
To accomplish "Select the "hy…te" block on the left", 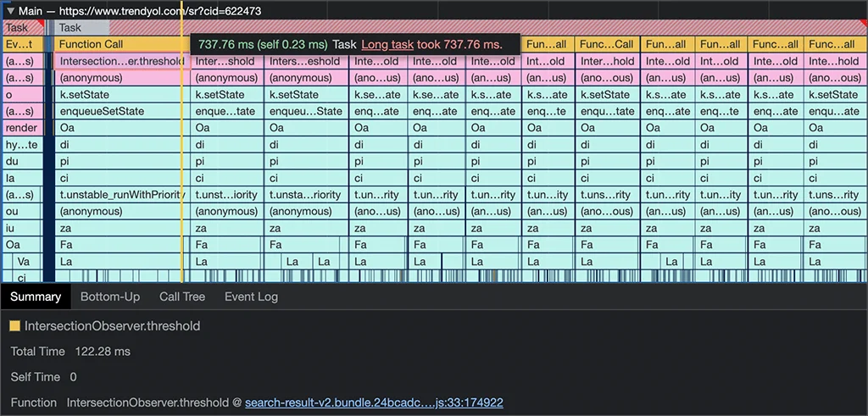I will pyautogui.click(x=20, y=145).
